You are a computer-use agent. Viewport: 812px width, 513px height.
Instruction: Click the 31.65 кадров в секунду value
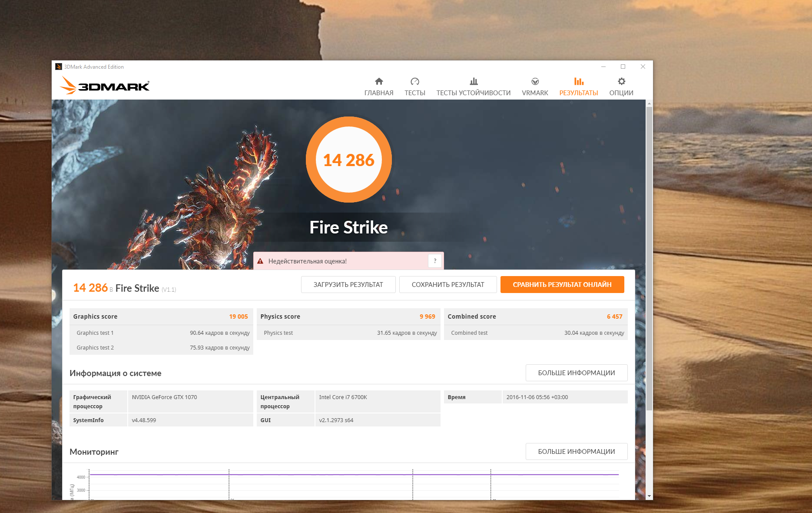[407, 333]
